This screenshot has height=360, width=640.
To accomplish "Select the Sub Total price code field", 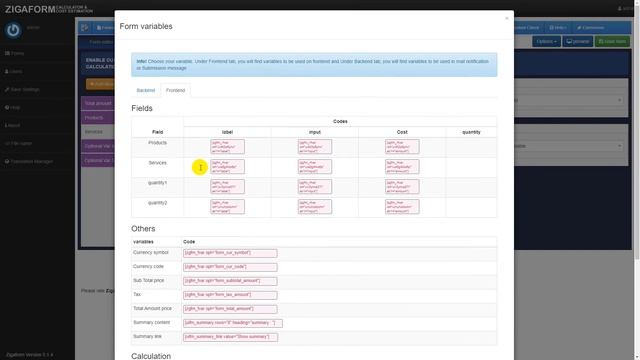I will pyautogui.click(x=230, y=281).
